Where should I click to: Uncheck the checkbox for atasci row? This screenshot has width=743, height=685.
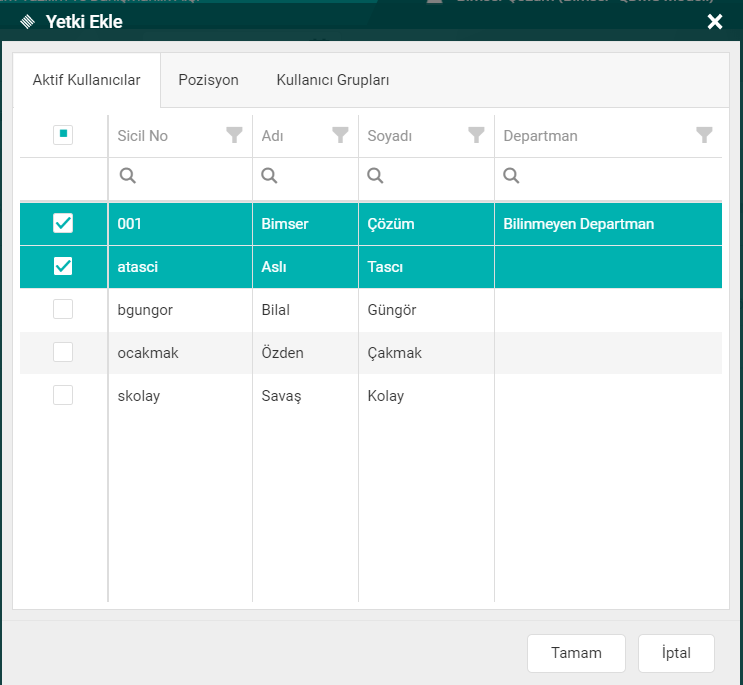point(63,267)
